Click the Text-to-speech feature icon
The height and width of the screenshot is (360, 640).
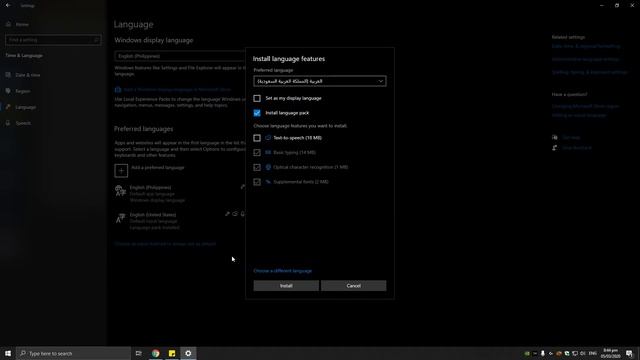[268, 138]
